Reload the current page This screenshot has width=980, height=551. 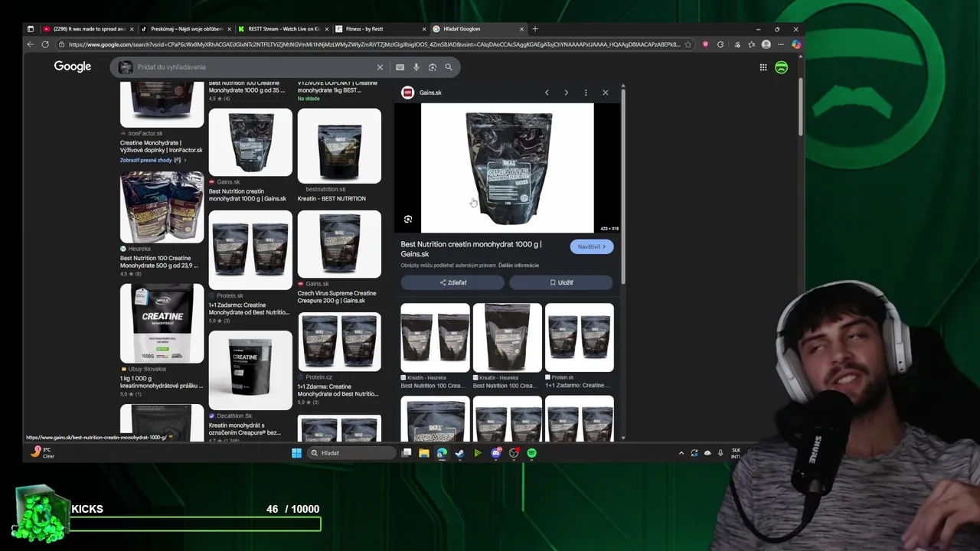(45, 44)
